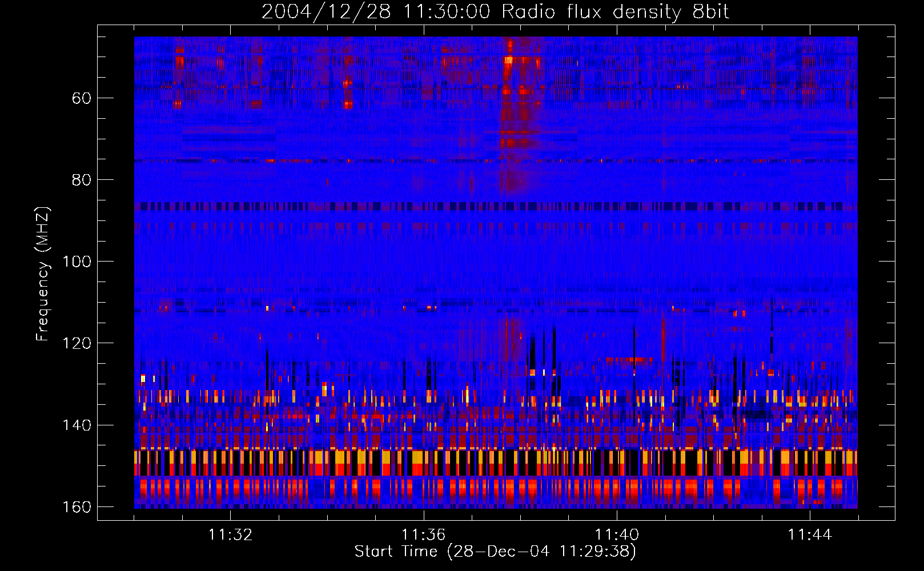Click the plot title '2004/12/28 11:30:00 Radio flux density 8bit'
924x571 pixels.
[x=495, y=12]
